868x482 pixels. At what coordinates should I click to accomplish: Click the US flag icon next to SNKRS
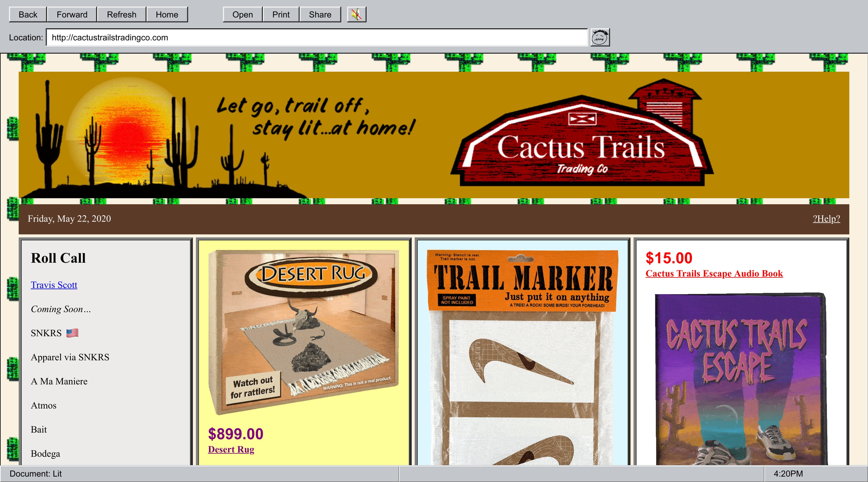(x=72, y=333)
